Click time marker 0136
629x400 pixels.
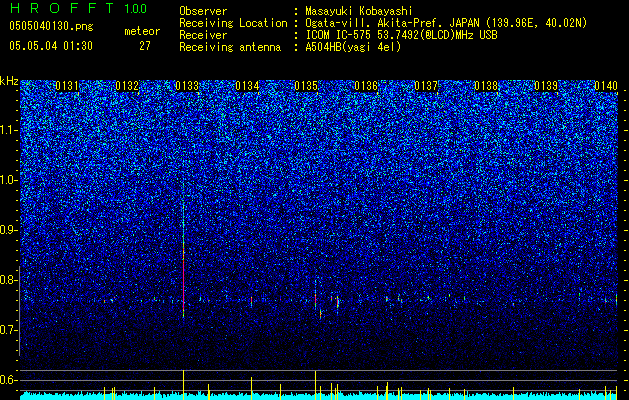(366, 86)
